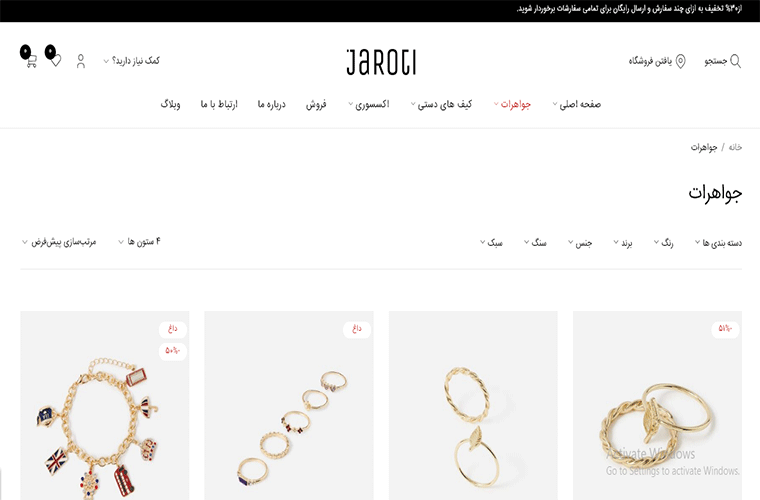Click the search magnifier icon
This screenshot has height=500, width=760.
[x=735, y=61]
